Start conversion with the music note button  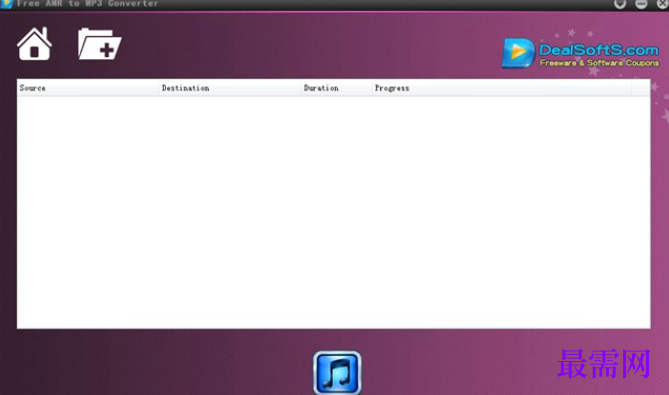(337, 372)
